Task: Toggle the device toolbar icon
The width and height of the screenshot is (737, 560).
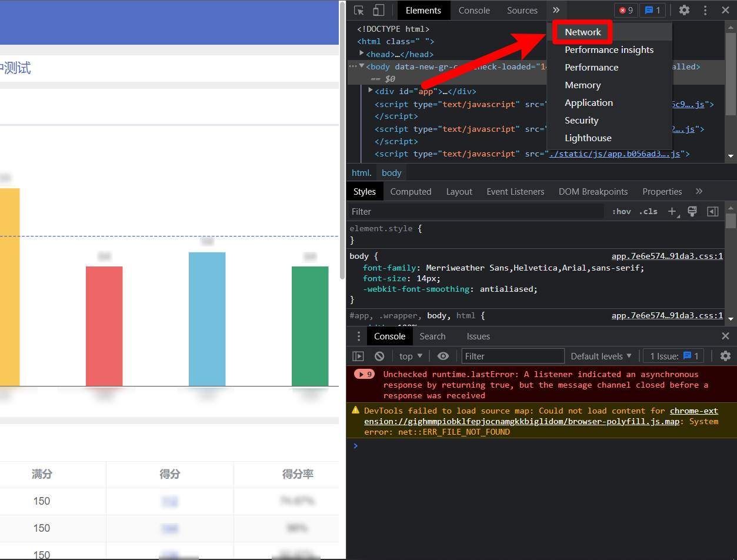Action: tap(378, 11)
